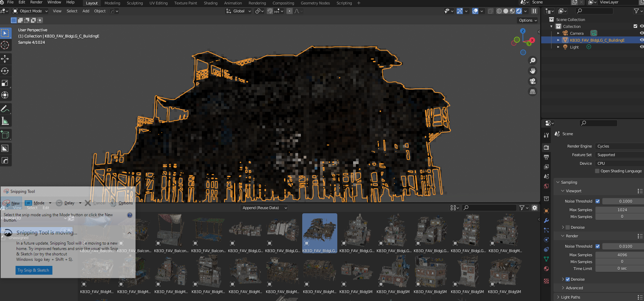The height and width of the screenshot is (301, 644).
Task: Open the Add menu in viewport header
Action: tap(86, 11)
